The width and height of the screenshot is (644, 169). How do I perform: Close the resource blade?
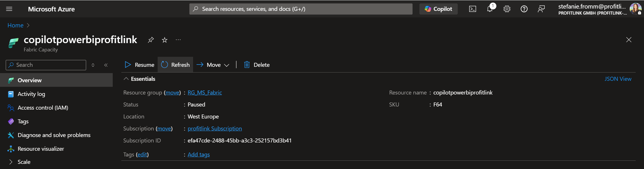pyautogui.click(x=629, y=40)
